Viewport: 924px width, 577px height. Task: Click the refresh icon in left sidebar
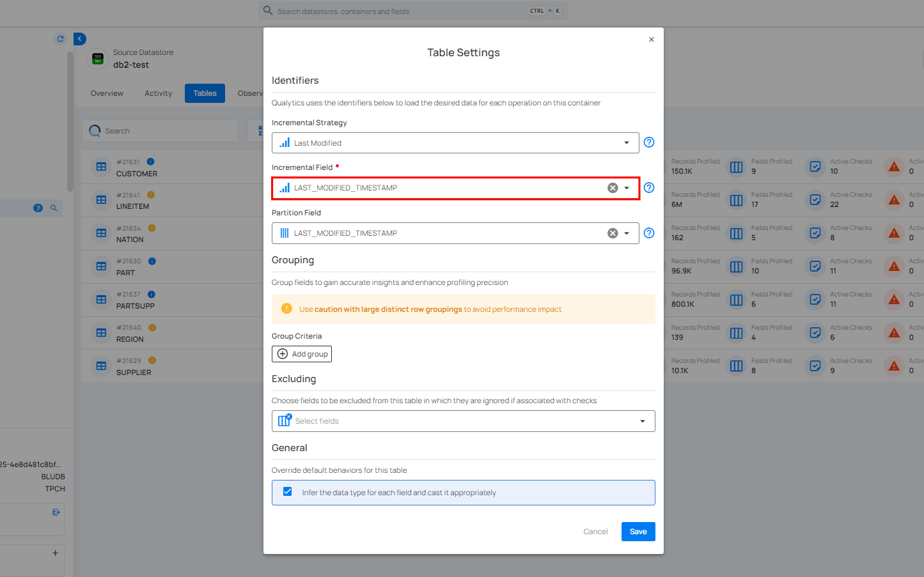click(x=61, y=39)
